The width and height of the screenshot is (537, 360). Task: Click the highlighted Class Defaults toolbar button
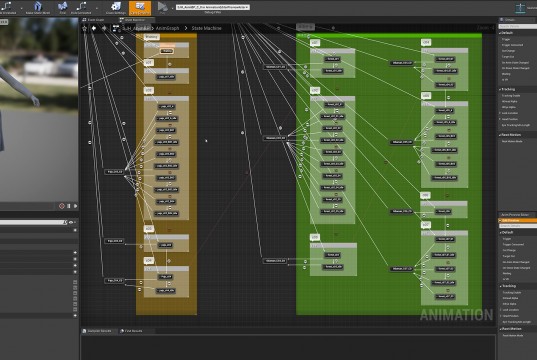click(x=140, y=8)
